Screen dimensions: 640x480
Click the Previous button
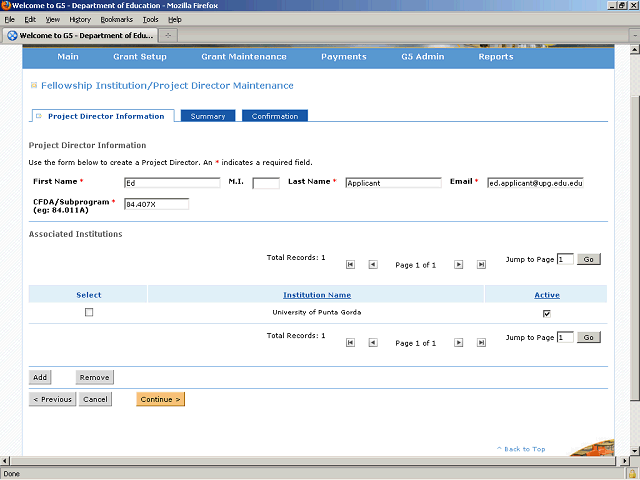[x=52, y=399]
